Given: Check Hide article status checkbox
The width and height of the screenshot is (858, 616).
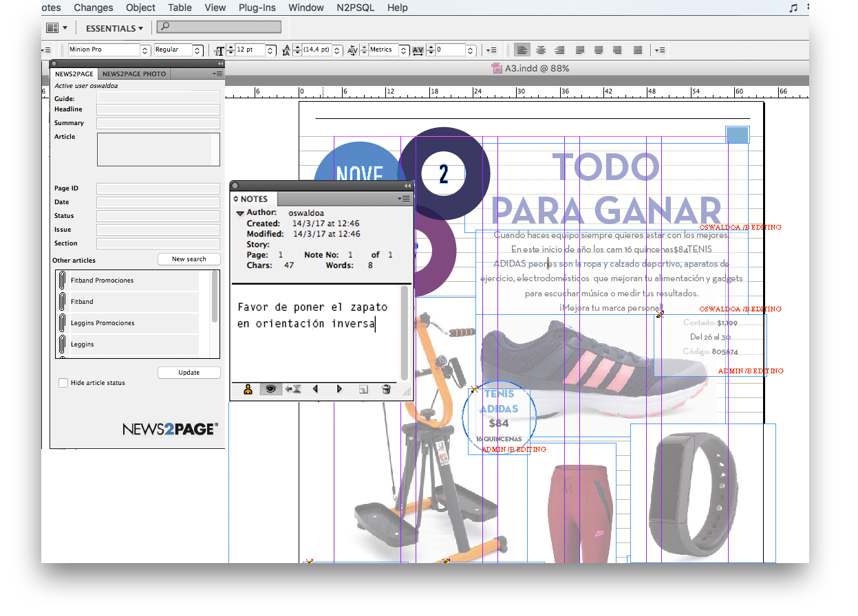Looking at the screenshot, I should point(63,383).
